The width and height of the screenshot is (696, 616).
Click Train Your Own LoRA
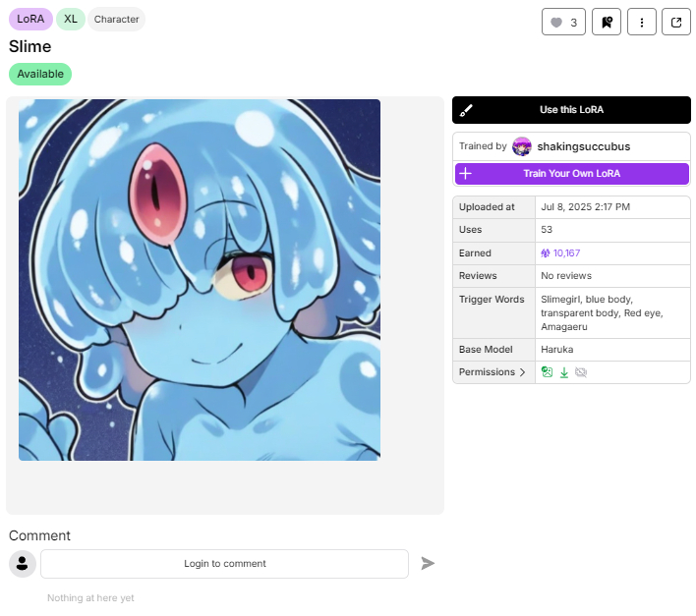coord(571,174)
